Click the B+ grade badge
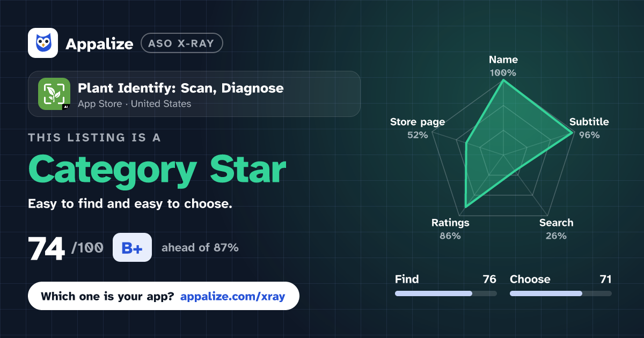This screenshot has height=338, width=644. [x=132, y=248]
